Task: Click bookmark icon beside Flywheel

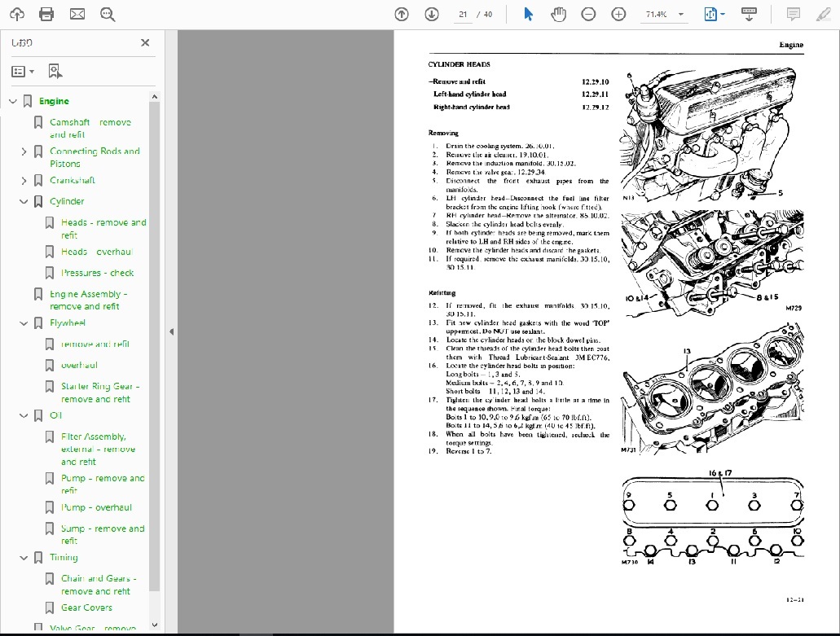Action: [x=38, y=323]
